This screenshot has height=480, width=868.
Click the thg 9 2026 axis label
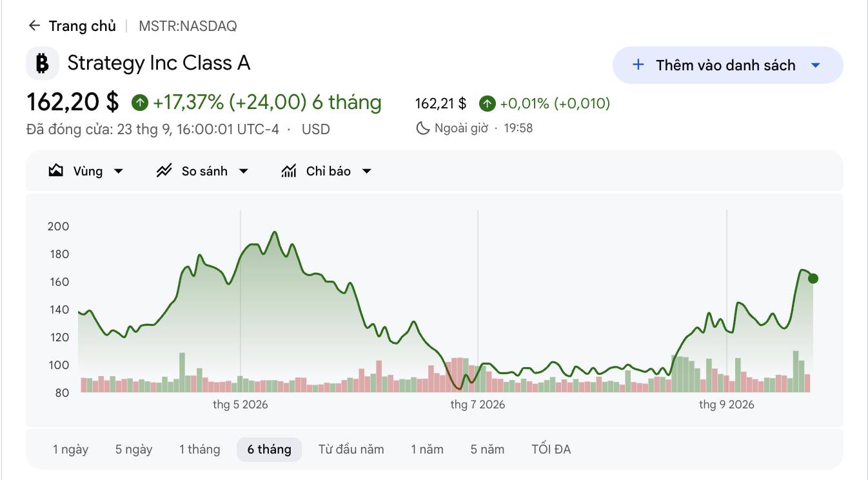(727, 405)
